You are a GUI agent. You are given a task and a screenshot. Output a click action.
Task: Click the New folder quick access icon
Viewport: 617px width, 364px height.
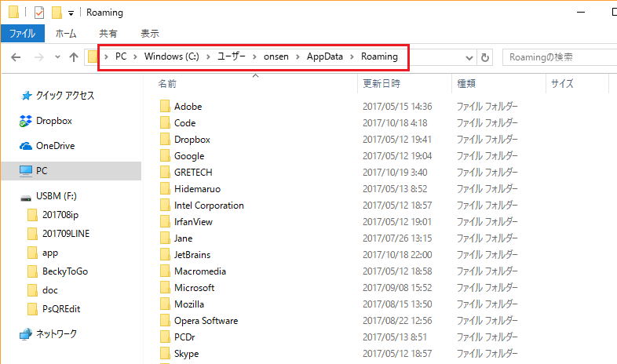click(57, 13)
